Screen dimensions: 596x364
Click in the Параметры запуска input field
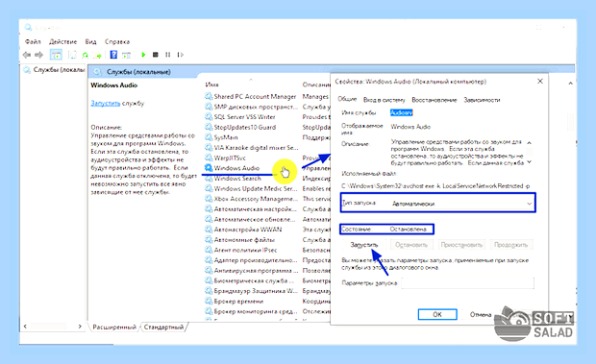pos(467,282)
